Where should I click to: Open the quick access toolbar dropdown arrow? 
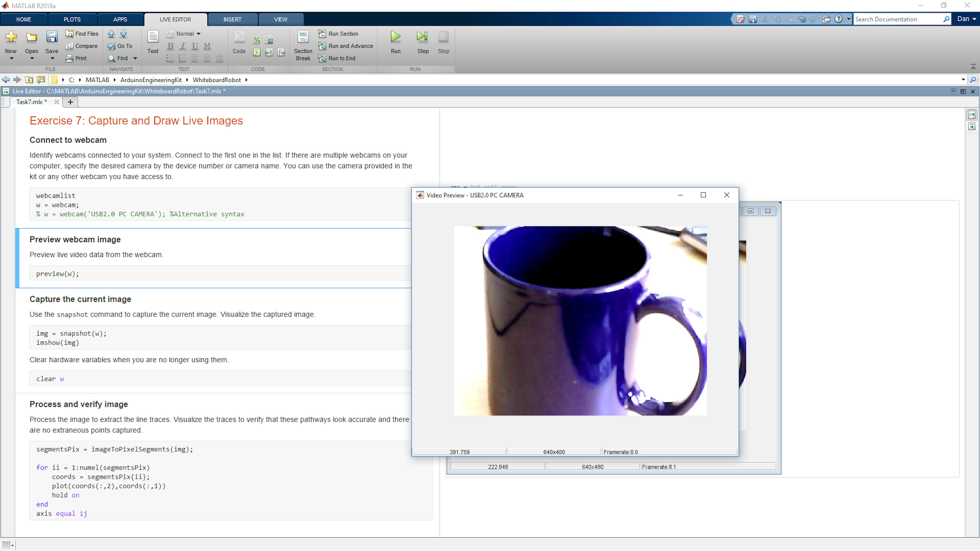(849, 19)
